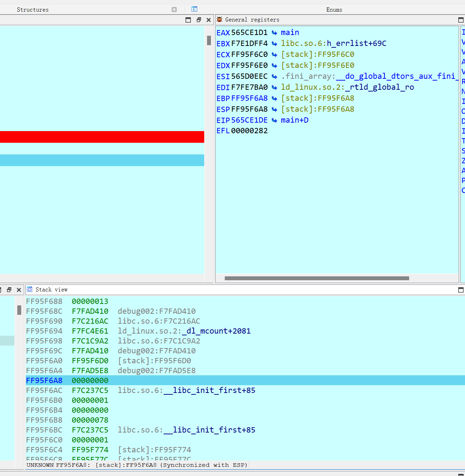Image resolution: width=465 pixels, height=476 pixels.
Task: Click the blue highlighted line in upper-left panel
Action: click(102, 160)
